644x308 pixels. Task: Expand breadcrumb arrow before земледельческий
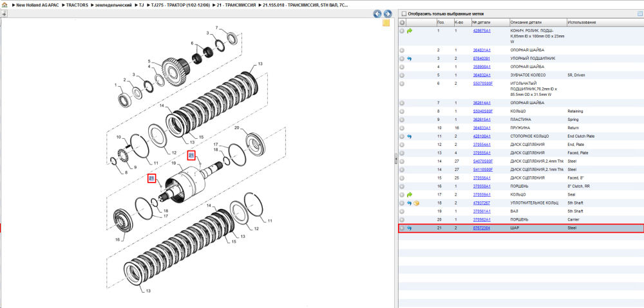(92, 5)
